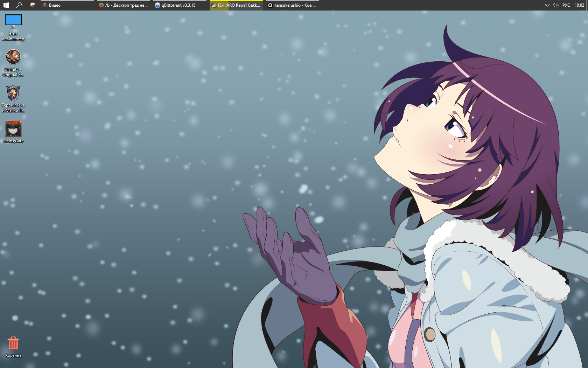Select the Этот компьютер desktop icon
This screenshot has width=588, height=368.
13,28
